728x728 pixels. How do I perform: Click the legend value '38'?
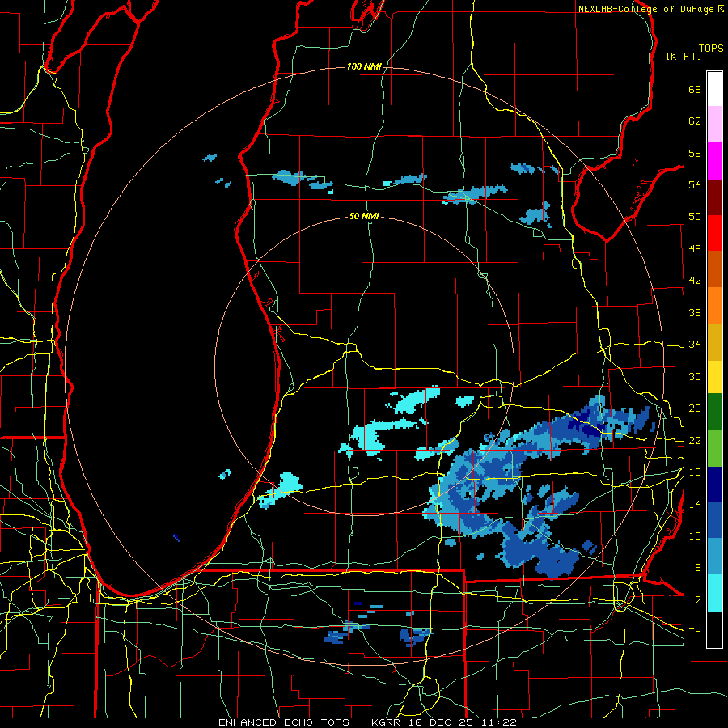[695, 313]
